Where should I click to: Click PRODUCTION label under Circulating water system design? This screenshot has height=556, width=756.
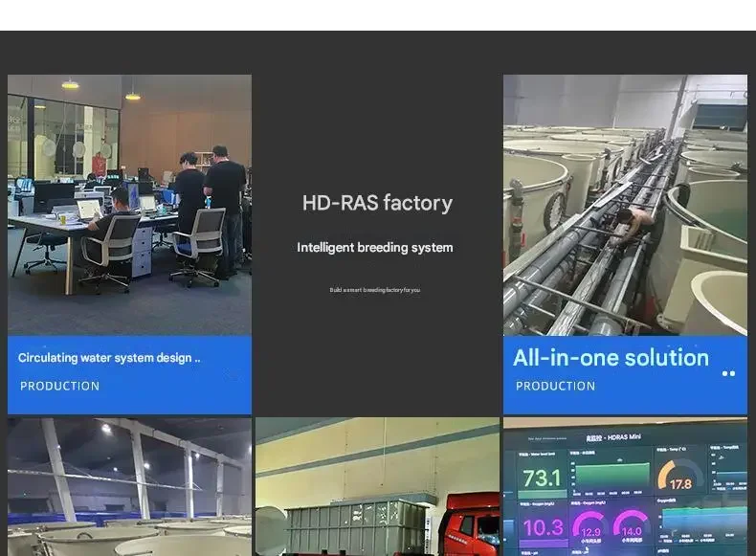coord(59,386)
